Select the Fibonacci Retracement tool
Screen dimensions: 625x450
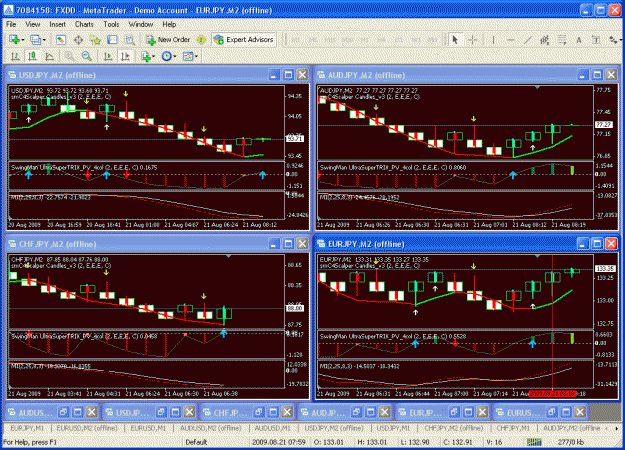tap(562, 39)
